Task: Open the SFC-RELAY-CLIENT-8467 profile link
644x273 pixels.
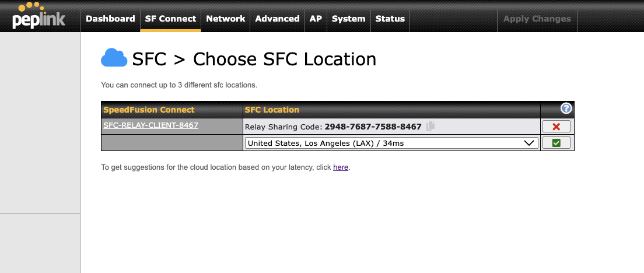Action: pos(150,125)
